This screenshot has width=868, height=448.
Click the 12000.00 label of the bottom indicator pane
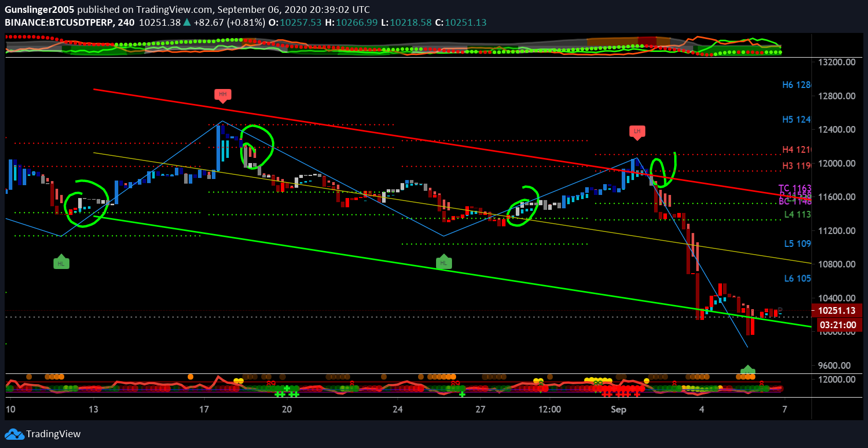[837, 380]
